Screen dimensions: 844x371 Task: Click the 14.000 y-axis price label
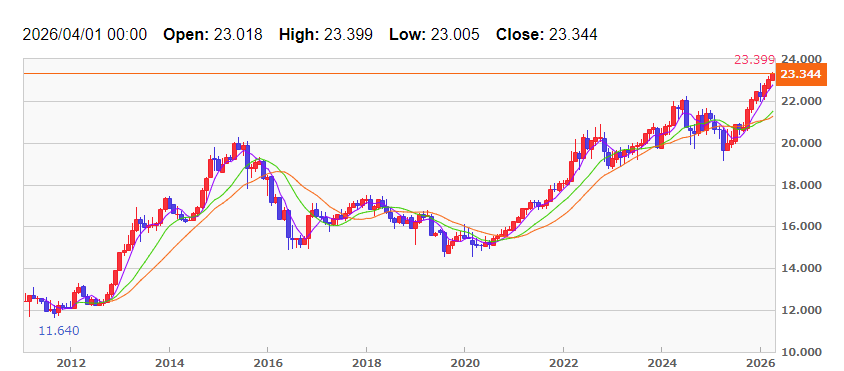click(801, 268)
